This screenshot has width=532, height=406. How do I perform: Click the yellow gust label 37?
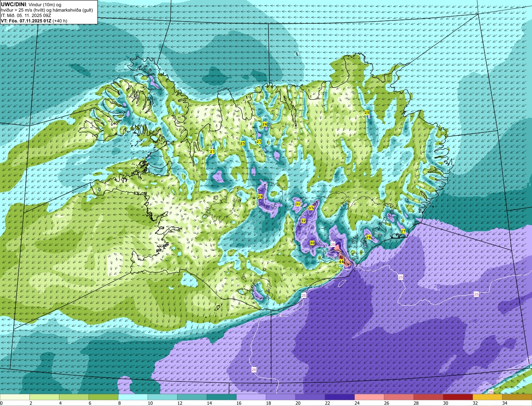(311, 208)
